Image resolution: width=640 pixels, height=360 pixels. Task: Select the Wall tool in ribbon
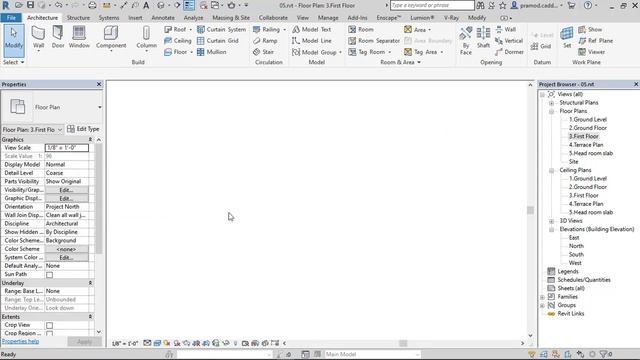[38, 38]
